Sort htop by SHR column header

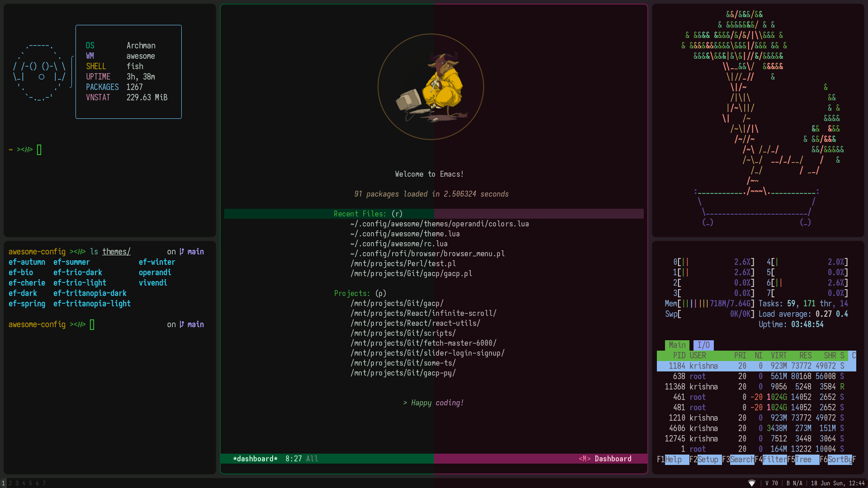click(x=830, y=356)
